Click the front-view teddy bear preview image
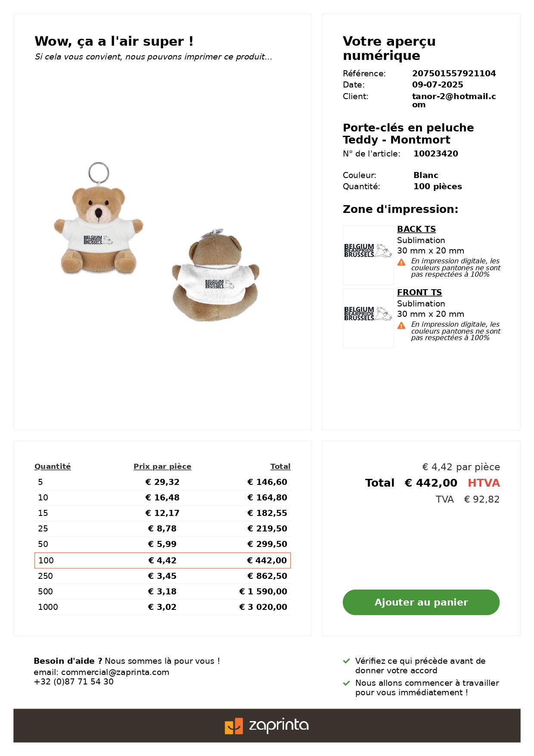 tap(99, 219)
